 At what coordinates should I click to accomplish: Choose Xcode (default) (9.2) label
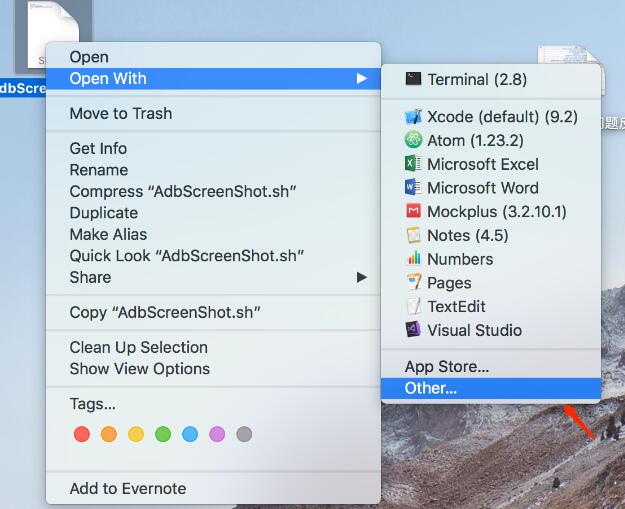502,117
